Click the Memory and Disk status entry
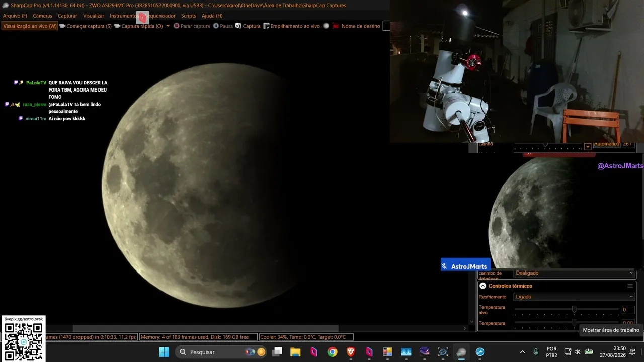Image resolution: width=644 pixels, height=362 pixels. [198, 337]
